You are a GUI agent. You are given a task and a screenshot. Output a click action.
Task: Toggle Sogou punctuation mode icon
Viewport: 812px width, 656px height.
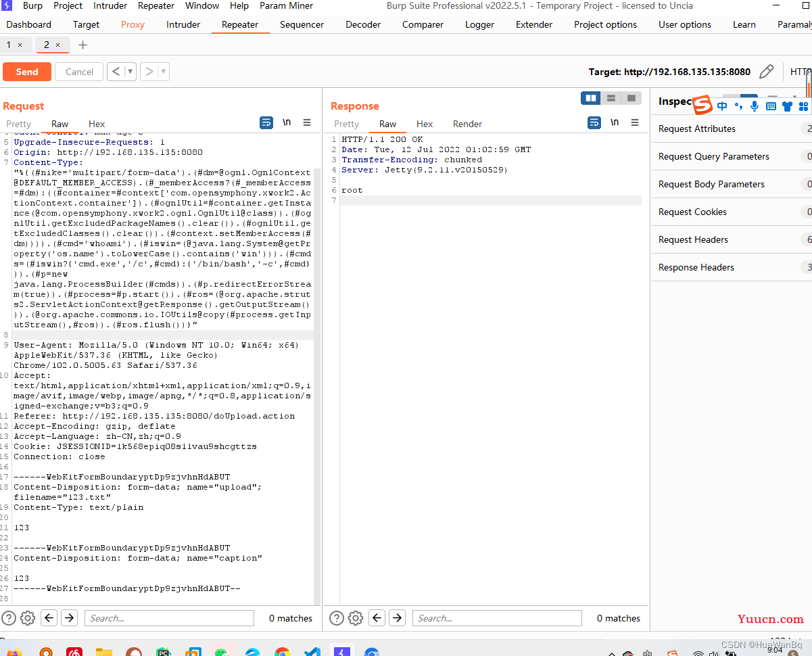pyautogui.click(x=738, y=106)
